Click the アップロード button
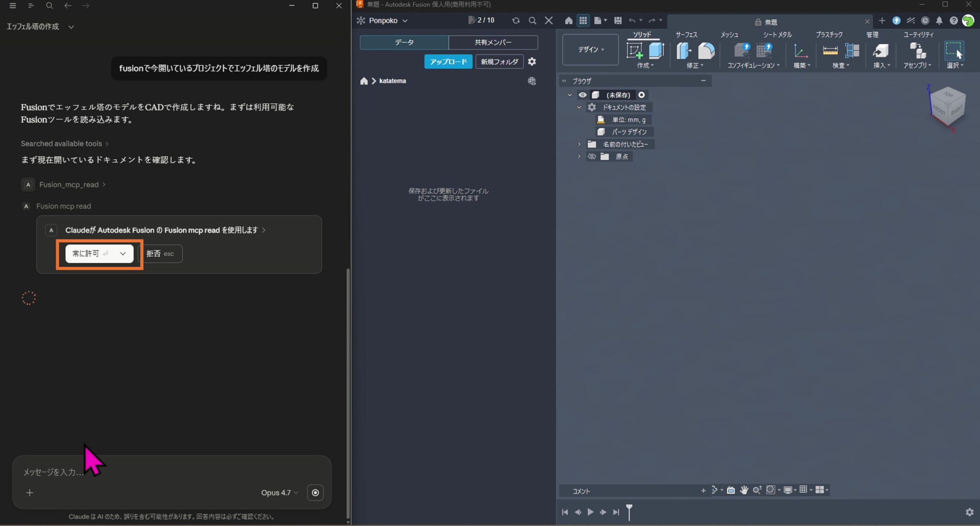 (448, 61)
